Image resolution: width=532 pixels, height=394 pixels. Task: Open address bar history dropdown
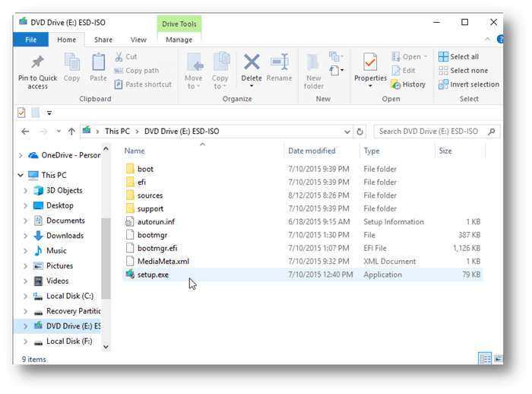pos(347,132)
